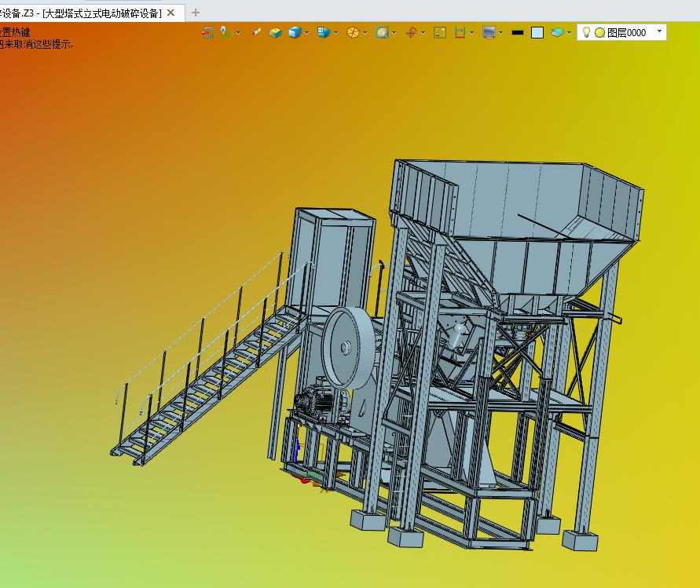This screenshot has width=700, height=588.
Task: Close the 大型塔式立式电动破碎设备 document tab
Action: tap(170, 13)
